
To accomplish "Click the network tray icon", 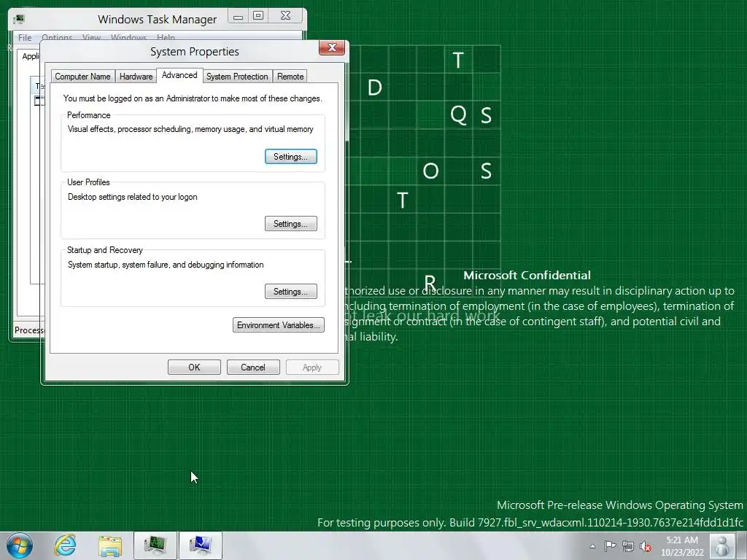I will coord(628,546).
